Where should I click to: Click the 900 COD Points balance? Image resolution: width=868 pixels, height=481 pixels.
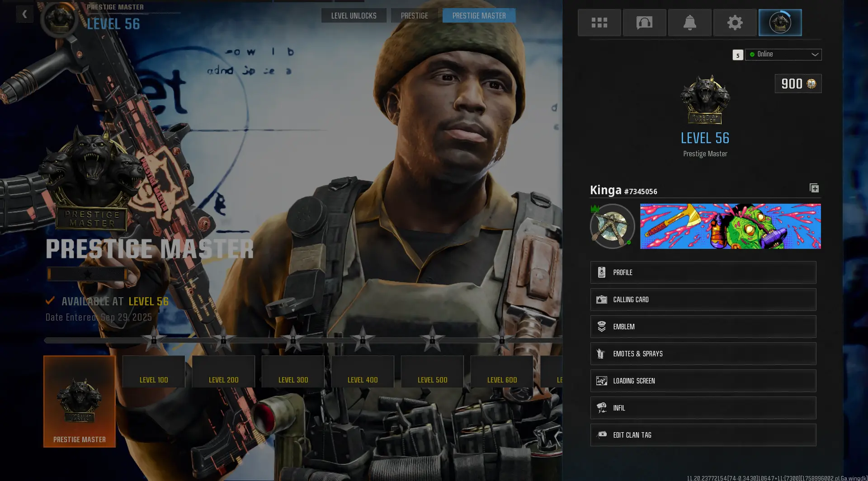798,84
